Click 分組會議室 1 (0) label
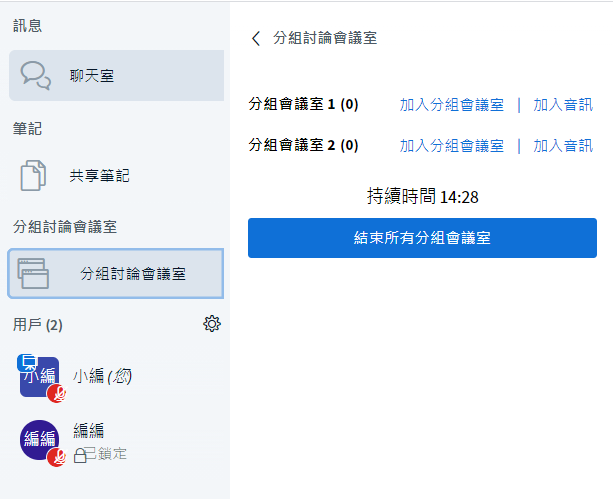The height and width of the screenshot is (499, 613). click(303, 104)
